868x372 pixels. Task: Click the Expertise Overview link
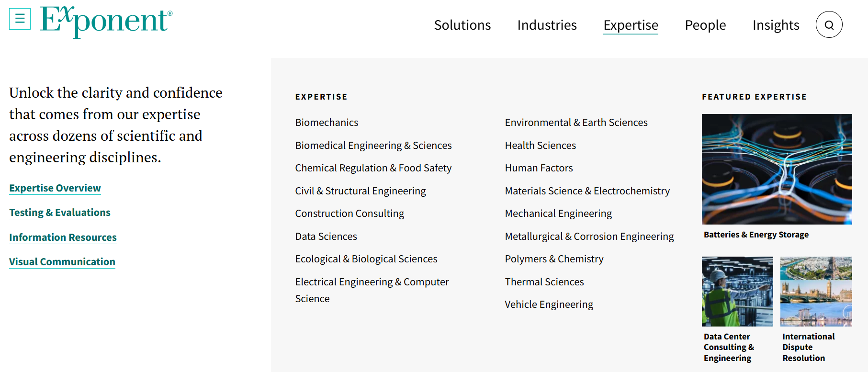(x=55, y=188)
